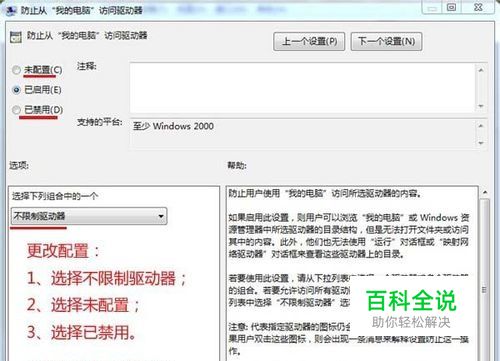500x361 pixels.
Task: Select the 未配置(C) radio button
Action: coord(16,70)
